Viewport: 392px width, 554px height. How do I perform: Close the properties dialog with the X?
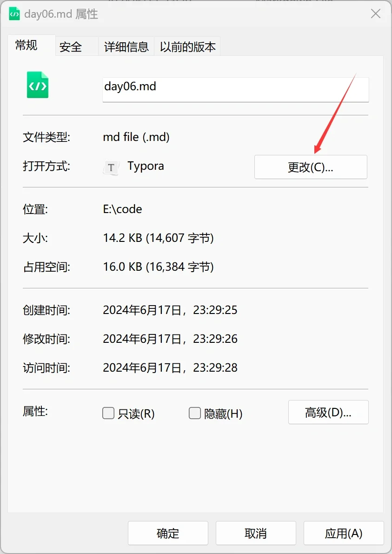[376, 13]
